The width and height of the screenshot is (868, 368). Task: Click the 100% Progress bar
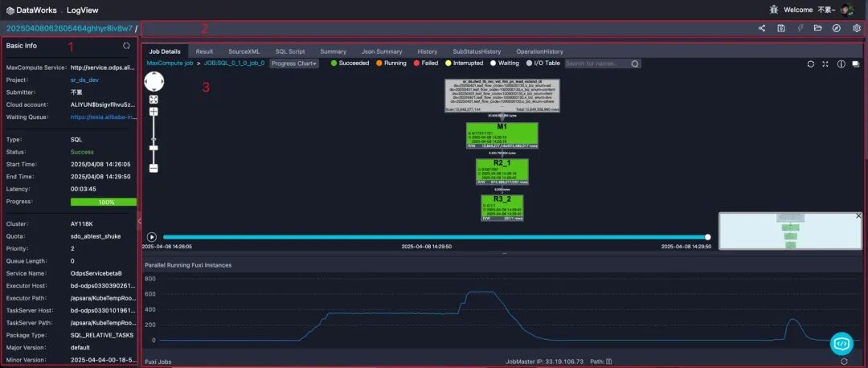[104, 202]
